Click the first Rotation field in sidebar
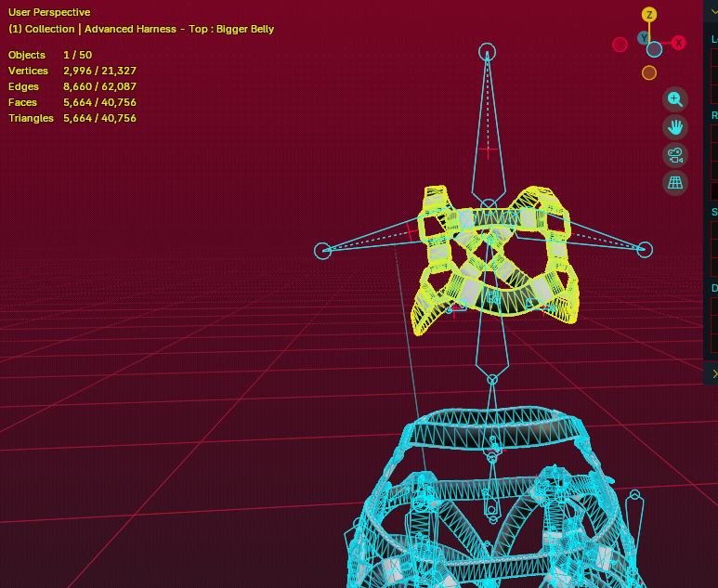The height and width of the screenshot is (588, 718). 714,133
